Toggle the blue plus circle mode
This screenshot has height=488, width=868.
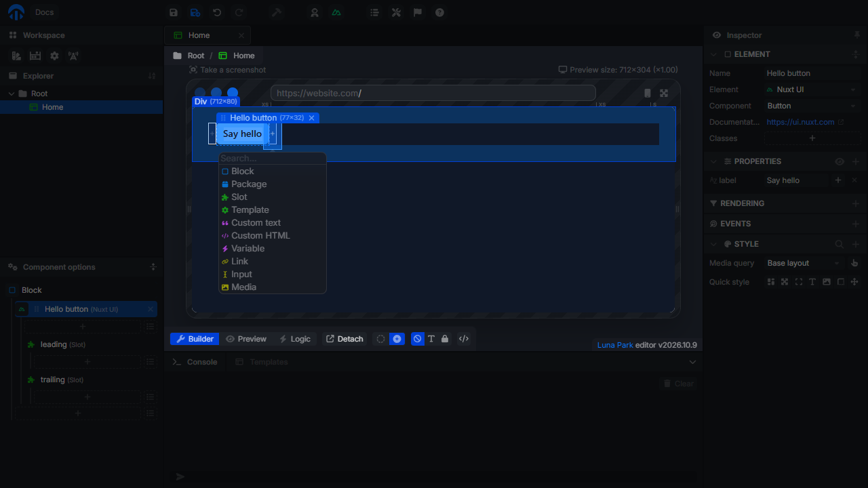pyautogui.click(x=397, y=339)
